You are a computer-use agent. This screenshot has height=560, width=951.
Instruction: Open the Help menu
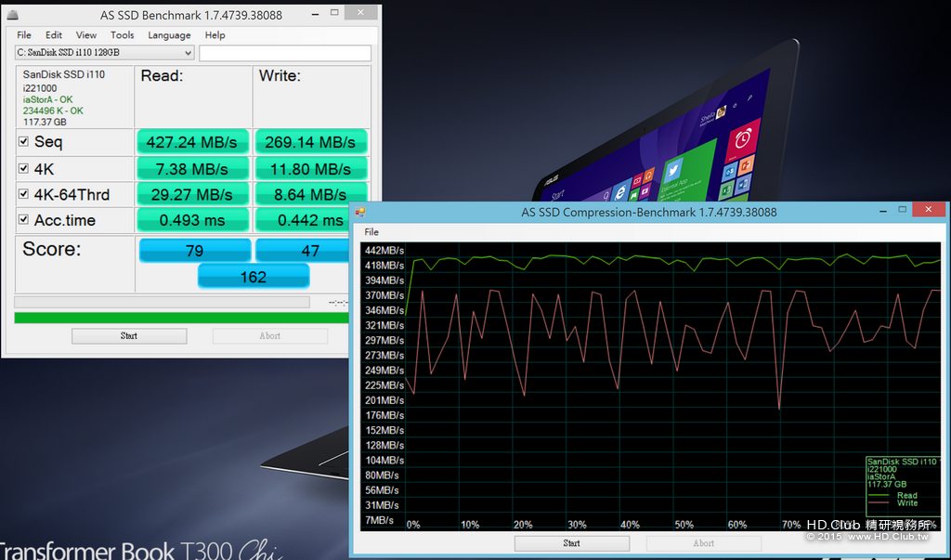(x=215, y=35)
